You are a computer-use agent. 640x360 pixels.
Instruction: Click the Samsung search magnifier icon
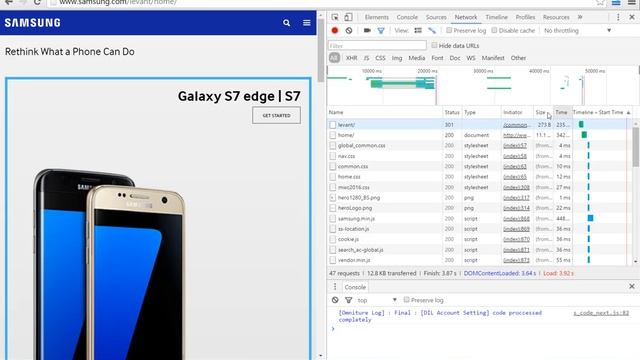click(287, 23)
